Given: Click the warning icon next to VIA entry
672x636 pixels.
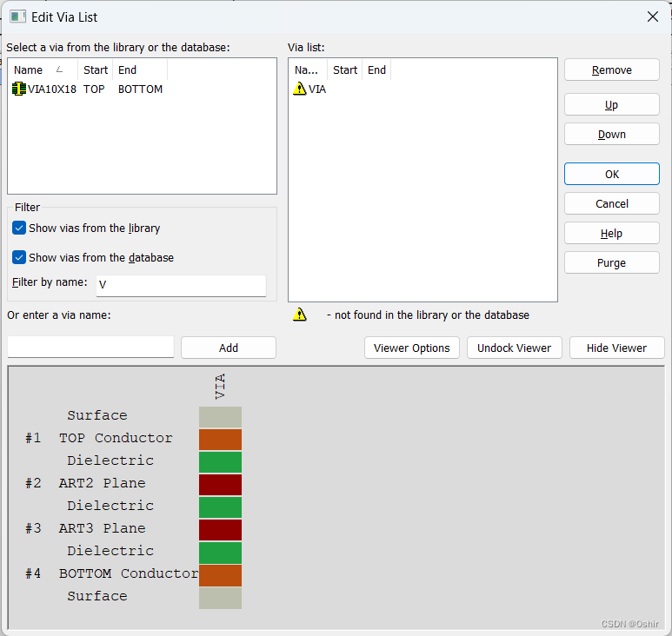Looking at the screenshot, I should (x=300, y=89).
